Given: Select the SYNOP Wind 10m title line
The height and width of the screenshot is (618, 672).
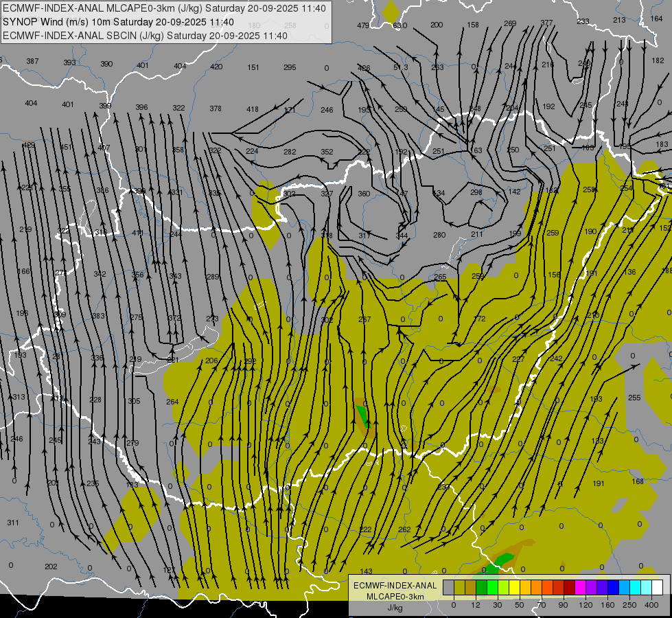Looking at the screenshot, I should coord(118,22).
